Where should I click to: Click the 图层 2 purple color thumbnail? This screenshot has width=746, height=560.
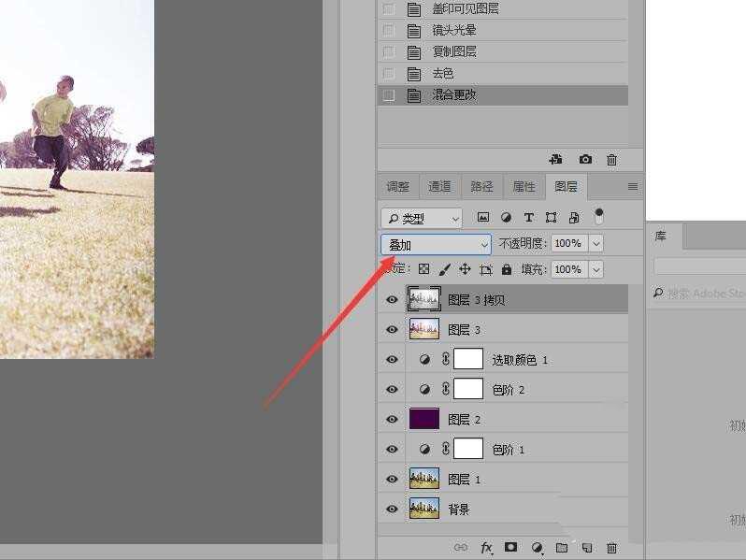pyautogui.click(x=423, y=419)
